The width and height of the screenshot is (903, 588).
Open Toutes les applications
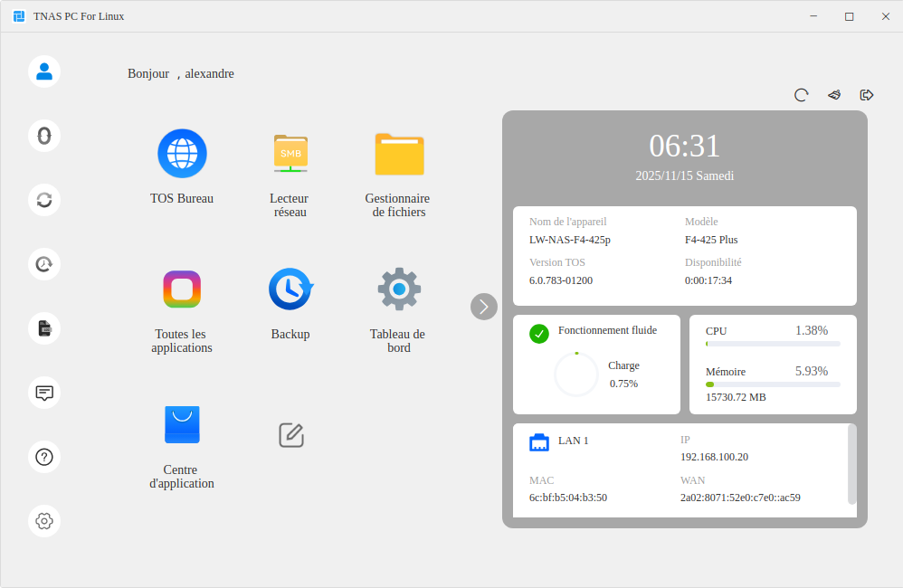[182, 289]
